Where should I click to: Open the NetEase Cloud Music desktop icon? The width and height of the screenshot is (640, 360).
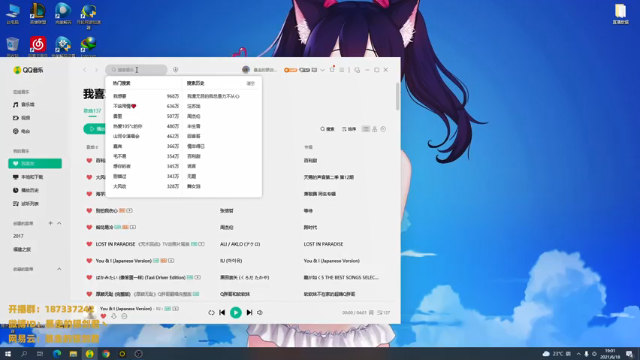[x=38, y=46]
